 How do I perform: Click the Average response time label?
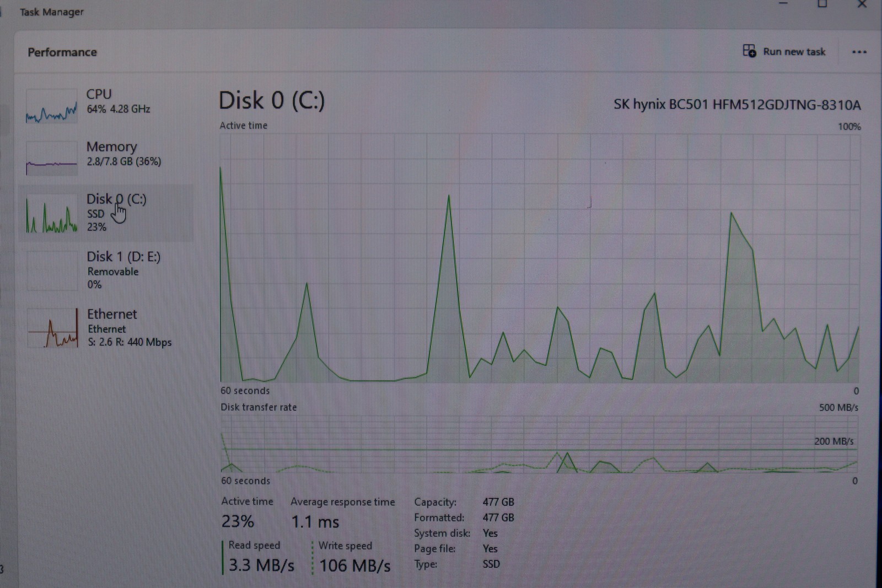(343, 502)
